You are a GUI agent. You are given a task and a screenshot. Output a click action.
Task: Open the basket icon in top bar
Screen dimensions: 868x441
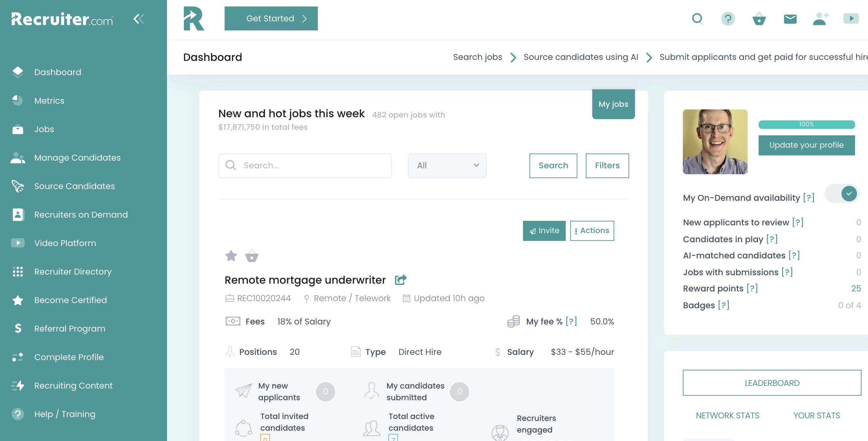click(759, 19)
